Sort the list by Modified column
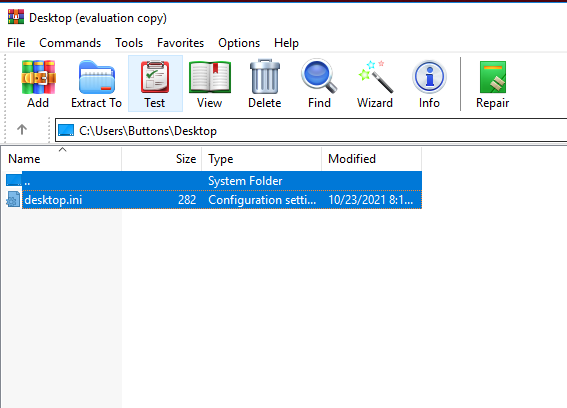 (371, 158)
